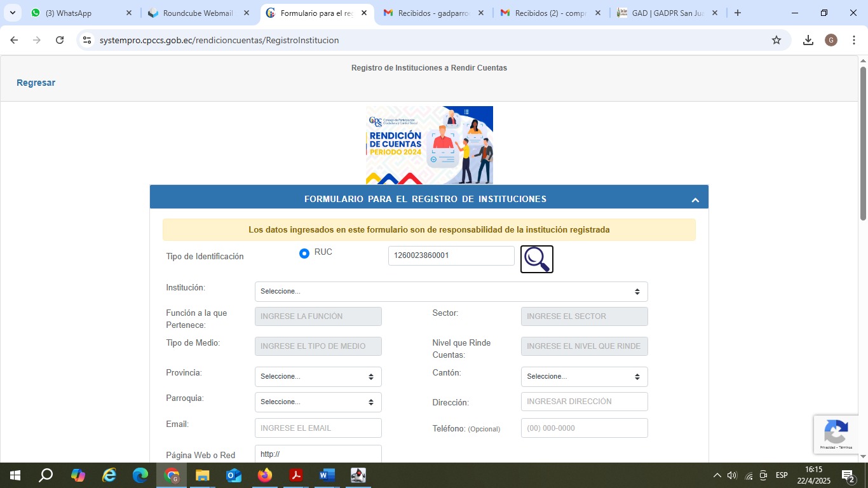868x488 pixels.
Task: Click the Email input field
Action: [318, 428]
